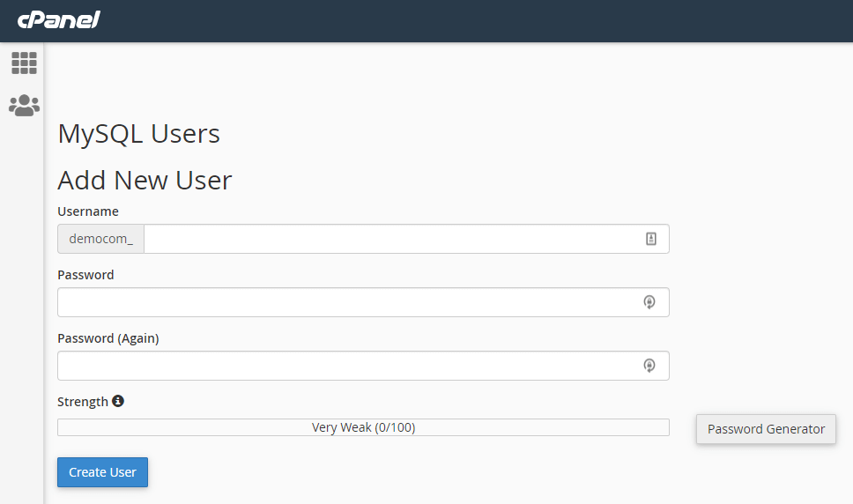Click the Username field label

(88, 211)
